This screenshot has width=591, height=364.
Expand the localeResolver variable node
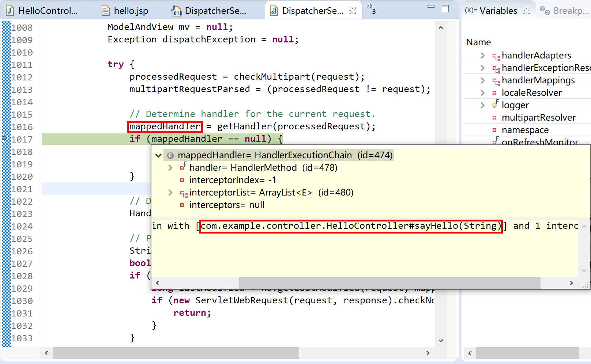[482, 93]
